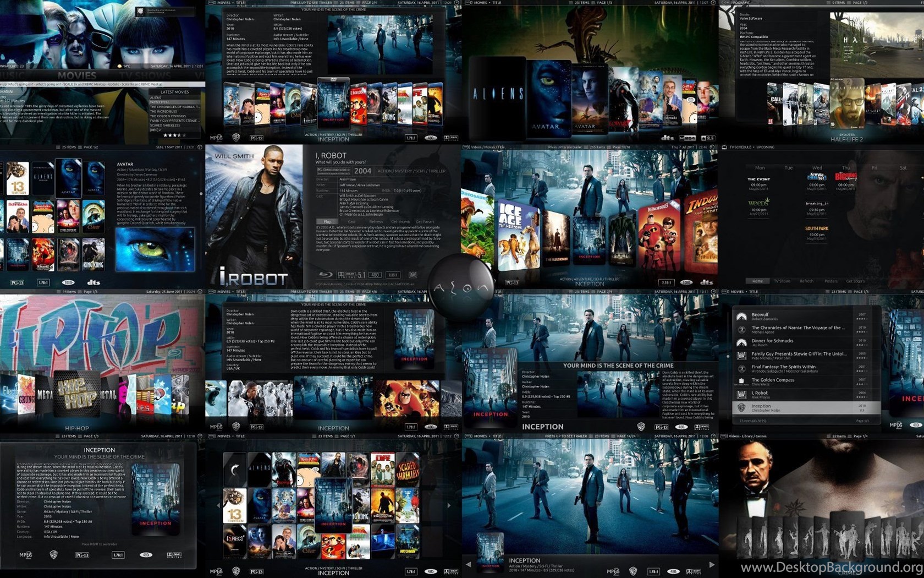Click Play in the I, Robot info panel
Screen dimensions: 924x578
pos(327,221)
